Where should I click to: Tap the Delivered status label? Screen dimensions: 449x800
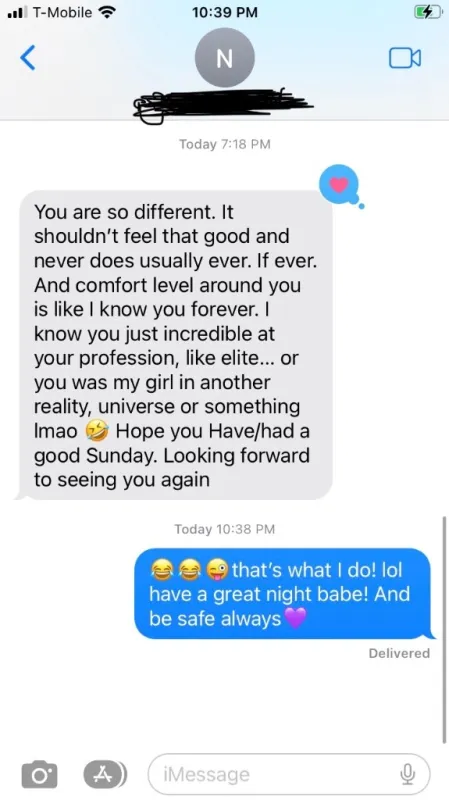[399, 653]
